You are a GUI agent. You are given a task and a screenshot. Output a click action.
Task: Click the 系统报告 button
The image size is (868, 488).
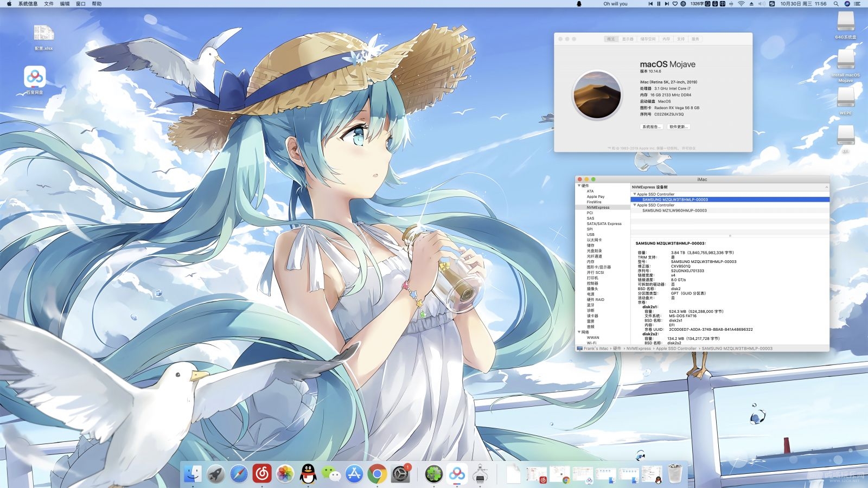tap(651, 127)
